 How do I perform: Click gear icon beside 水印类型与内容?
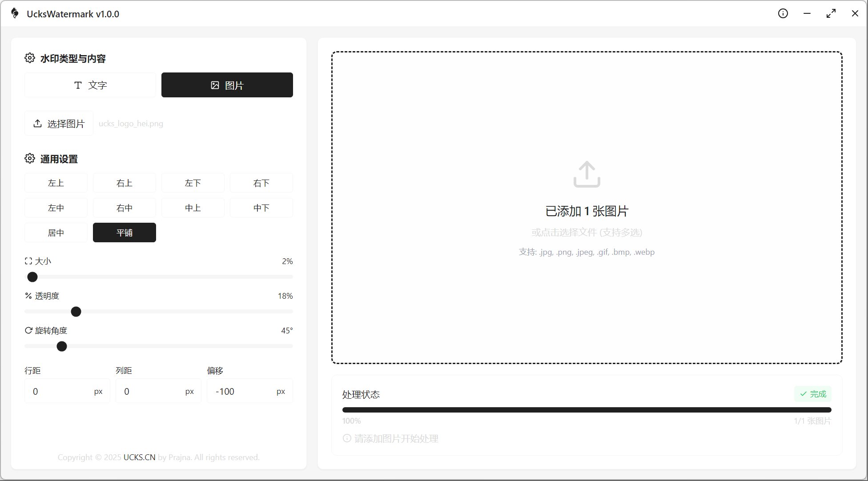30,58
